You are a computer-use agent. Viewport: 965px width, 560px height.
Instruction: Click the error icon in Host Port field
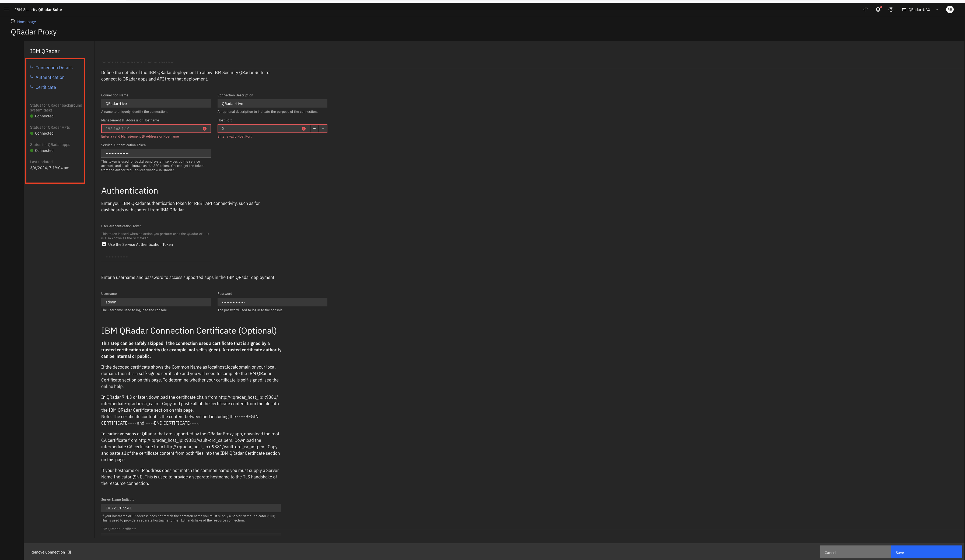[x=304, y=129]
